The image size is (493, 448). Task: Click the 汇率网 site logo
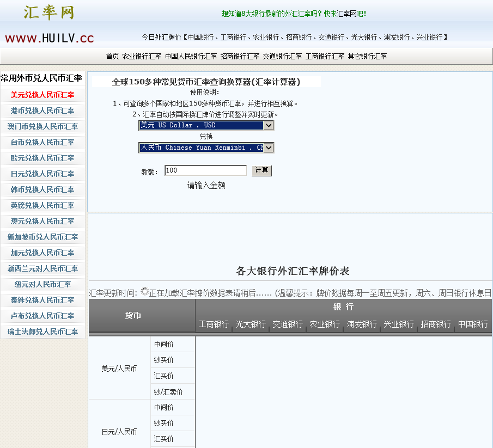point(49,13)
